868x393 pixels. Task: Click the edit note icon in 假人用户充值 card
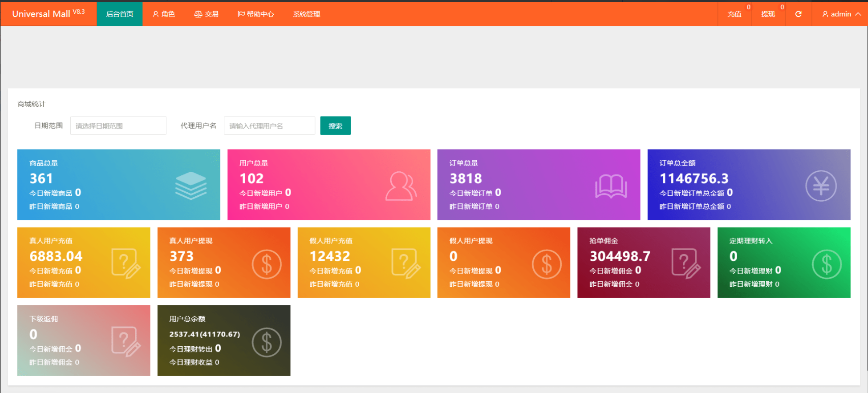406,263
